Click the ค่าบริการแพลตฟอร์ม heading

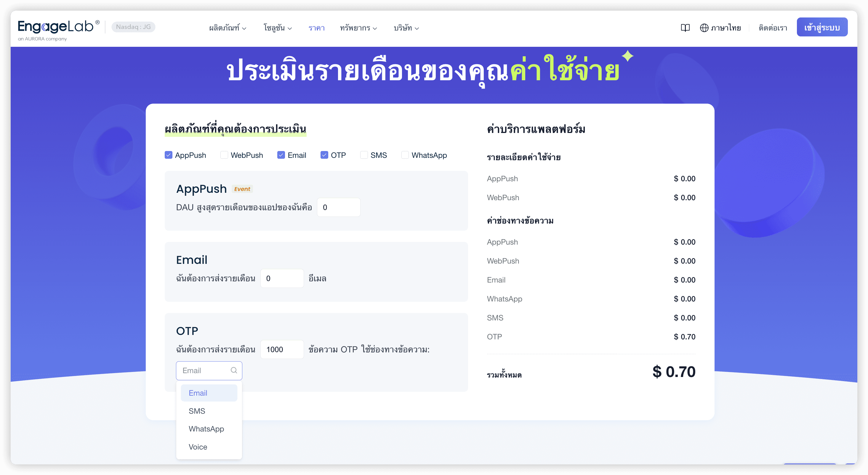point(536,129)
